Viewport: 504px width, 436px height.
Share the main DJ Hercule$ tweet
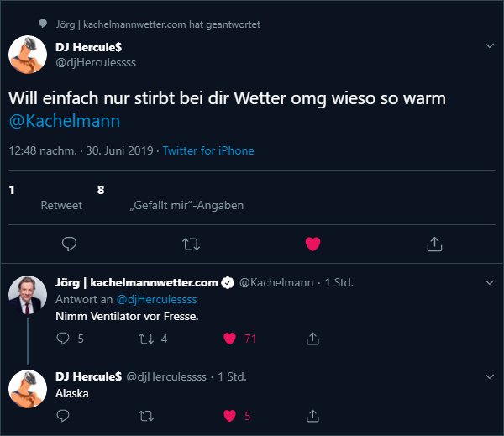click(434, 244)
